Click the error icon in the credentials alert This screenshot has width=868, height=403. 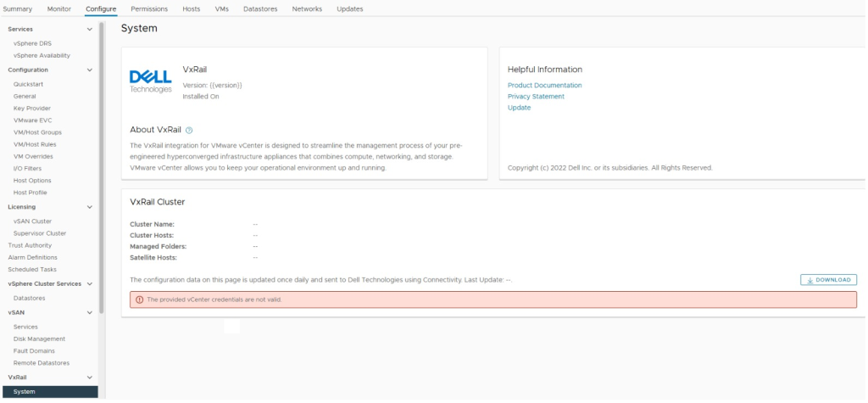[140, 299]
